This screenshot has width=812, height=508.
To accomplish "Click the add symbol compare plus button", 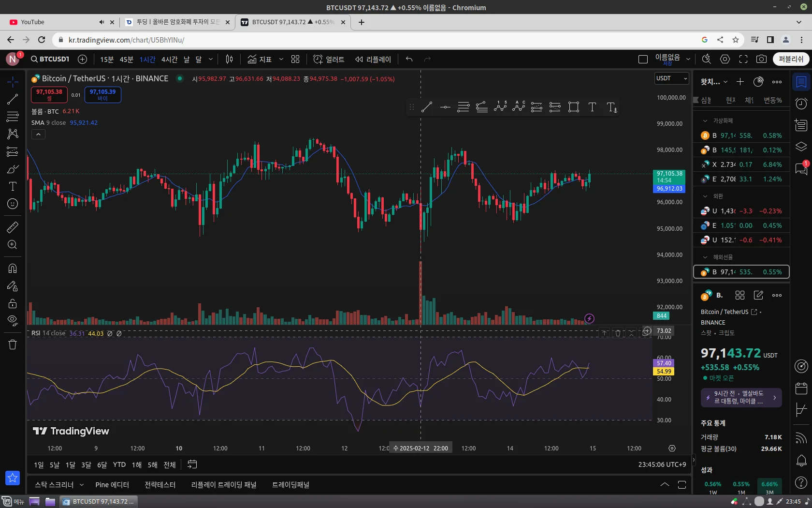I will click(x=83, y=59).
